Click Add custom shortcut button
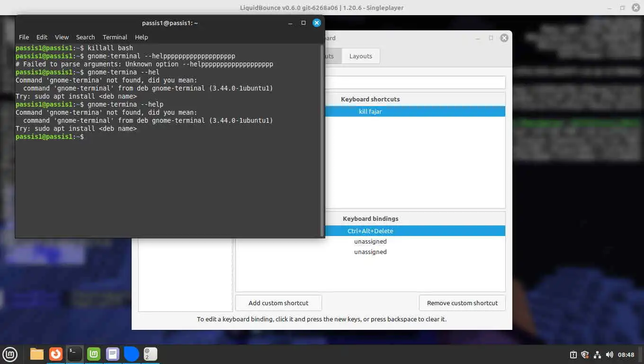The width and height of the screenshot is (644, 364). point(278,303)
